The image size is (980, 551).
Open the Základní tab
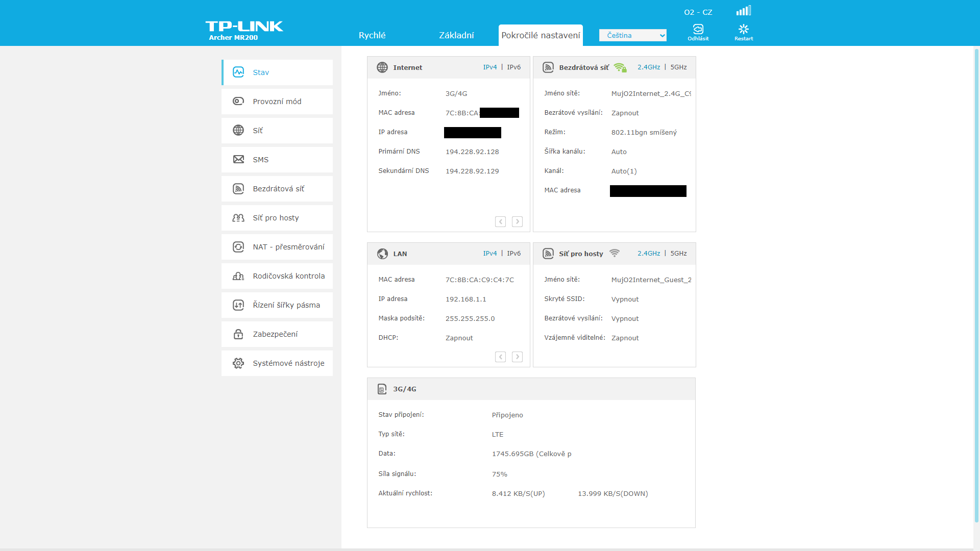tap(456, 35)
